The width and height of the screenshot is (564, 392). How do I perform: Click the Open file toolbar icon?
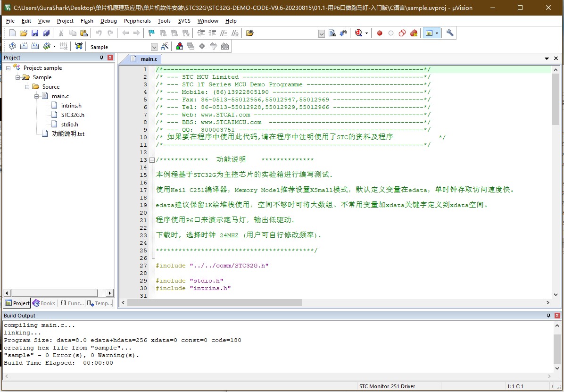click(24, 33)
